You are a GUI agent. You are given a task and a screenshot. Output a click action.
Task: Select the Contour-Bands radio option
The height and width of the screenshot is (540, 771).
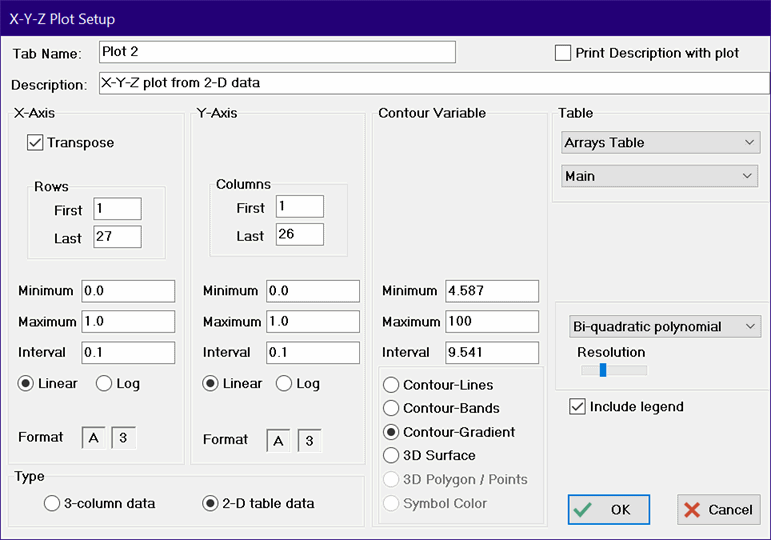coord(390,408)
